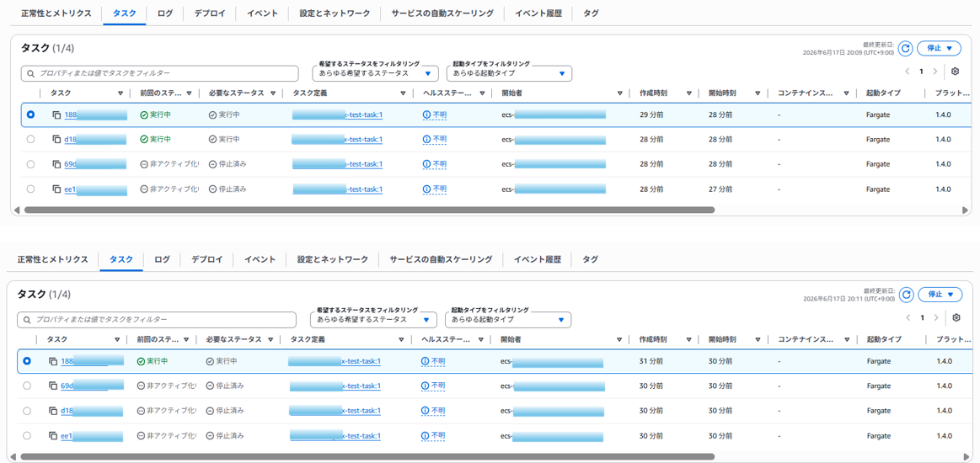980x463 pixels.
Task: Copy task ID 69d in the 20:11 panel
Action: (x=53, y=386)
